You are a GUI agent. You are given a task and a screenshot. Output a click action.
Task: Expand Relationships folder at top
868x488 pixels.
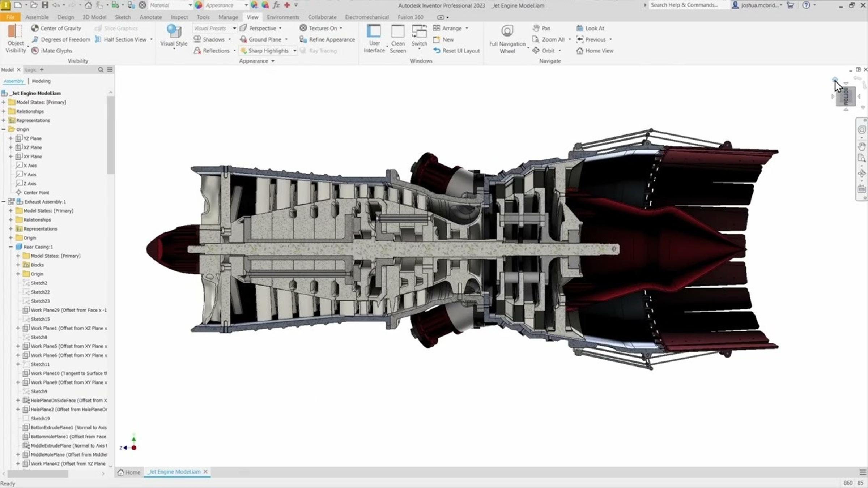click(4, 111)
